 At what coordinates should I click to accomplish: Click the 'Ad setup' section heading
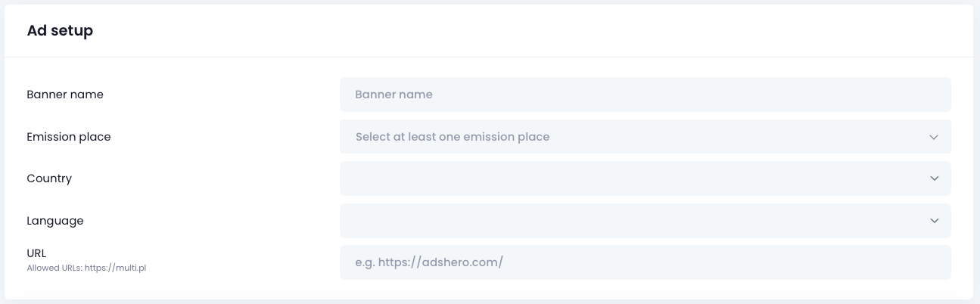coord(60,31)
